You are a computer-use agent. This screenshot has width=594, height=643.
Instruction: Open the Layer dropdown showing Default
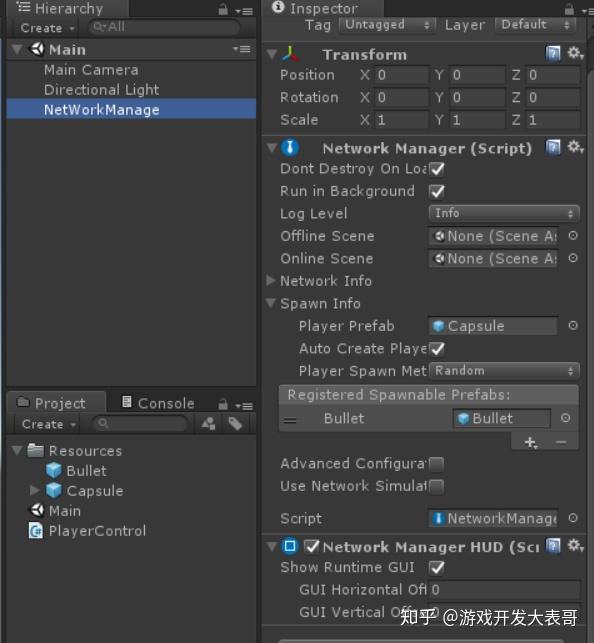click(x=535, y=25)
